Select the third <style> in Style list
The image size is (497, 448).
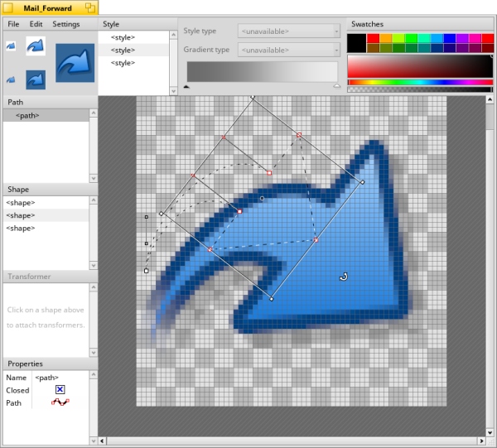pos(123,63)
